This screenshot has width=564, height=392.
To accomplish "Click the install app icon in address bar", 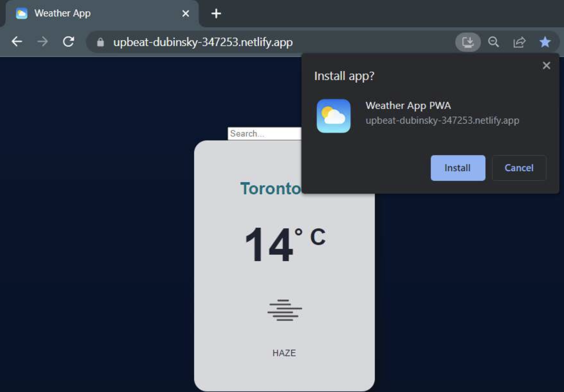I will 467,42.
